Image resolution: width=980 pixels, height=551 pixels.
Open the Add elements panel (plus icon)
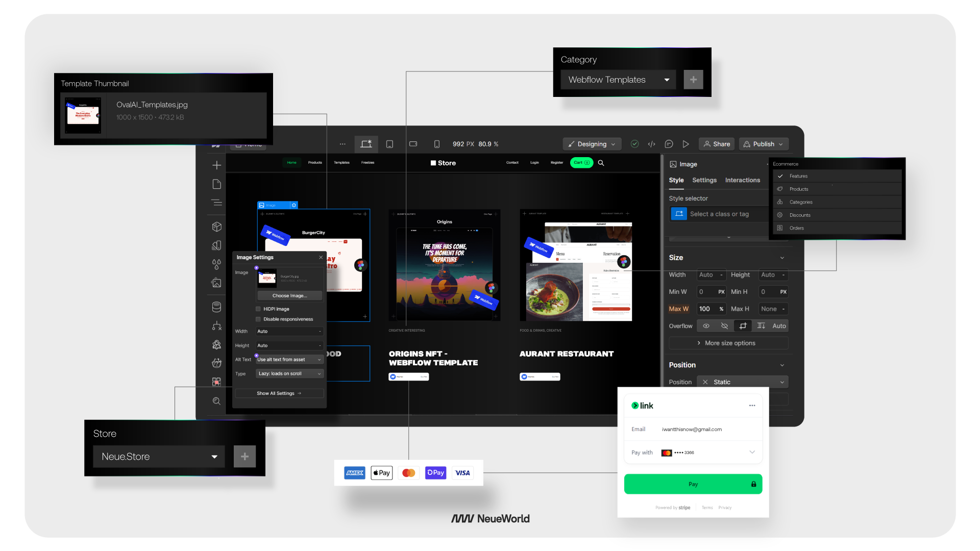point(216,165)
